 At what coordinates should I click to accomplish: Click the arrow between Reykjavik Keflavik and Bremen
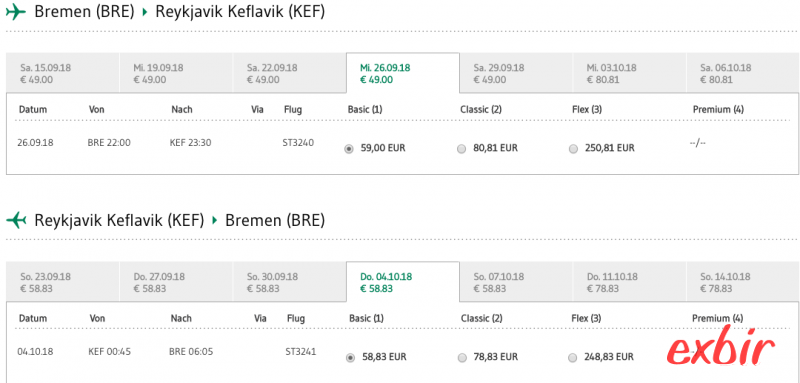pyautogui.click(x=214, y=221)
